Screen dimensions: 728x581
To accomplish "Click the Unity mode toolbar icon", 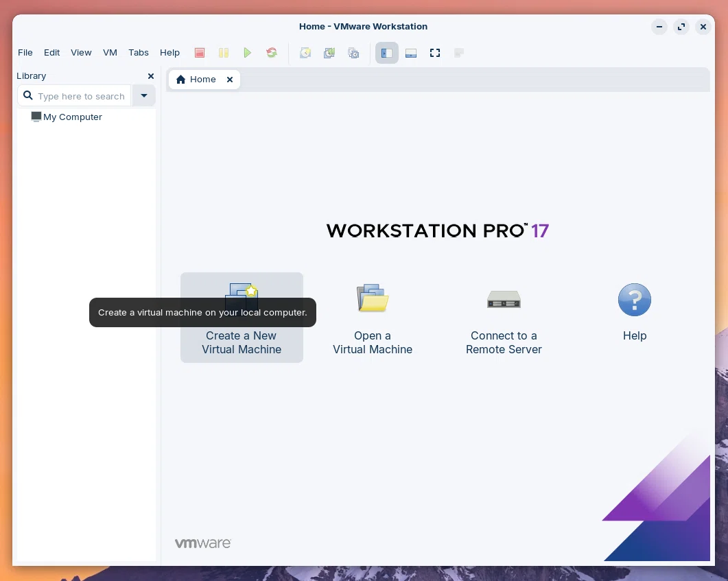I will (459, 53).
